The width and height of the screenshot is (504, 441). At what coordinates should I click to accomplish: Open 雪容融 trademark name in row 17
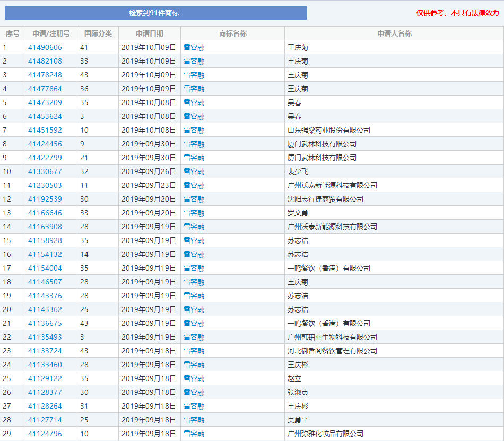click(x=194, y=269)
